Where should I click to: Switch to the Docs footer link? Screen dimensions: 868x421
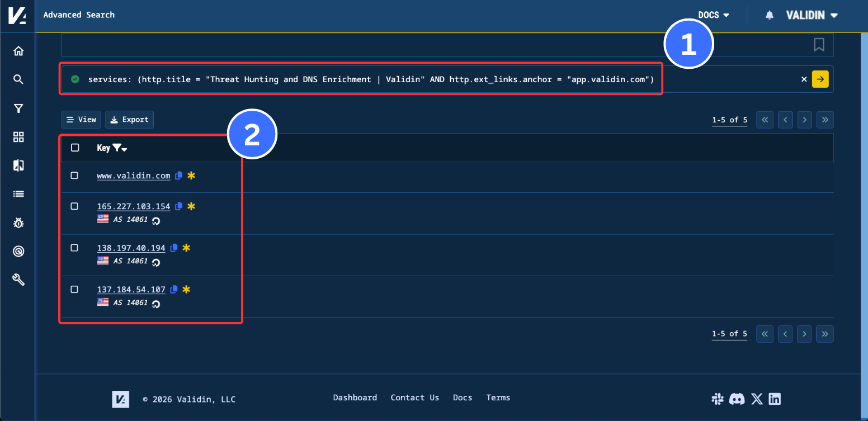pos(463,398)
